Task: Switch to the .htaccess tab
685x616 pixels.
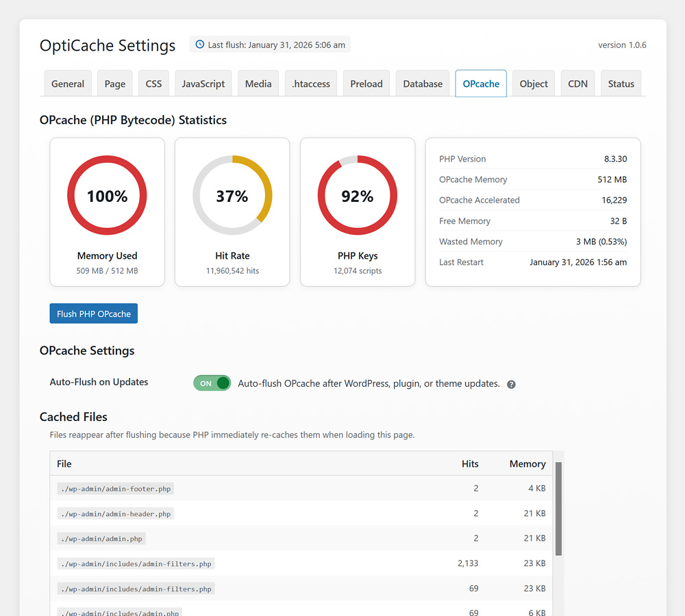Action: tap(311, 84)
